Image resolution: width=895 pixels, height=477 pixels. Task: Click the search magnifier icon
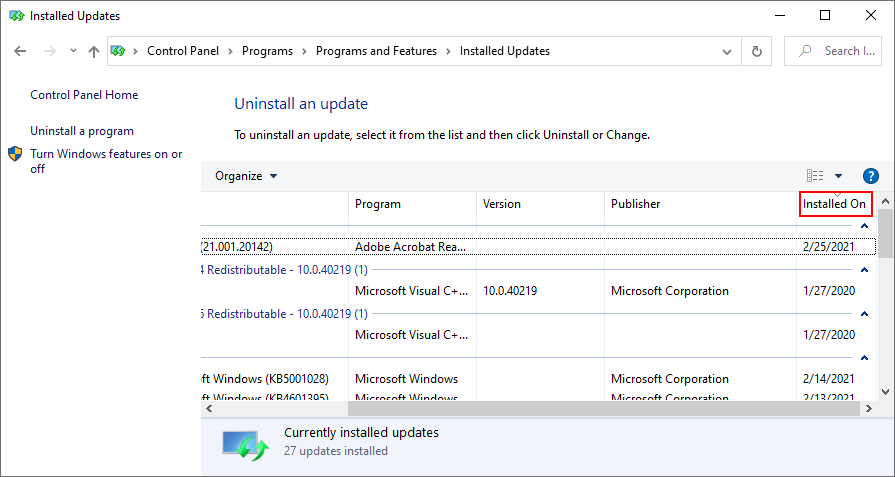click(806, 51)
